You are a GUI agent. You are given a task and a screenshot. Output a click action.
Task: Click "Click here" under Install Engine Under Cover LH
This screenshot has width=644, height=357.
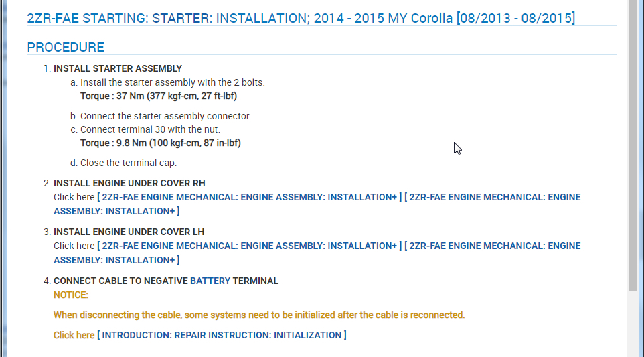pos(74,246)
